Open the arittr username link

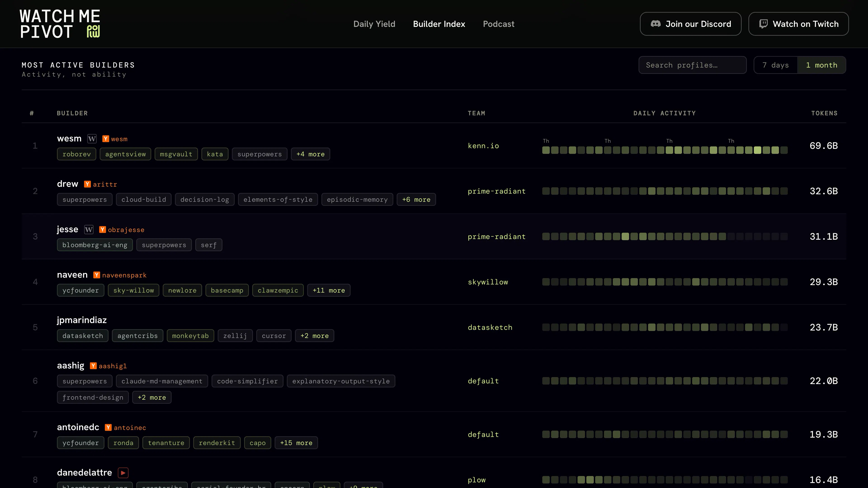click(105, 185)
